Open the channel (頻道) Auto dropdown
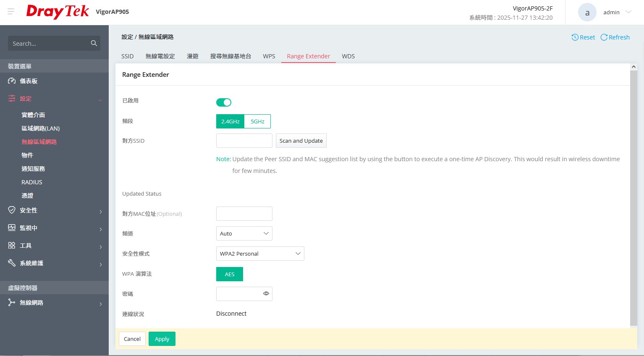This screenshot has width=644, height=356. coord(244,233)
